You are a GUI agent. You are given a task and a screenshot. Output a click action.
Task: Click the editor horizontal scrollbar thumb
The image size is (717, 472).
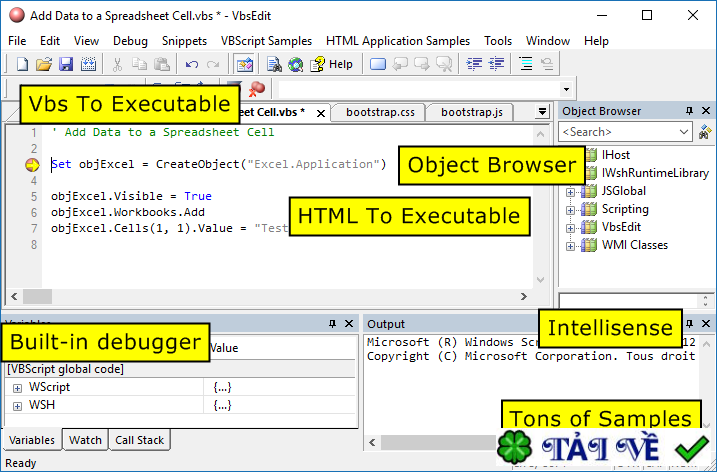point(37,297)
